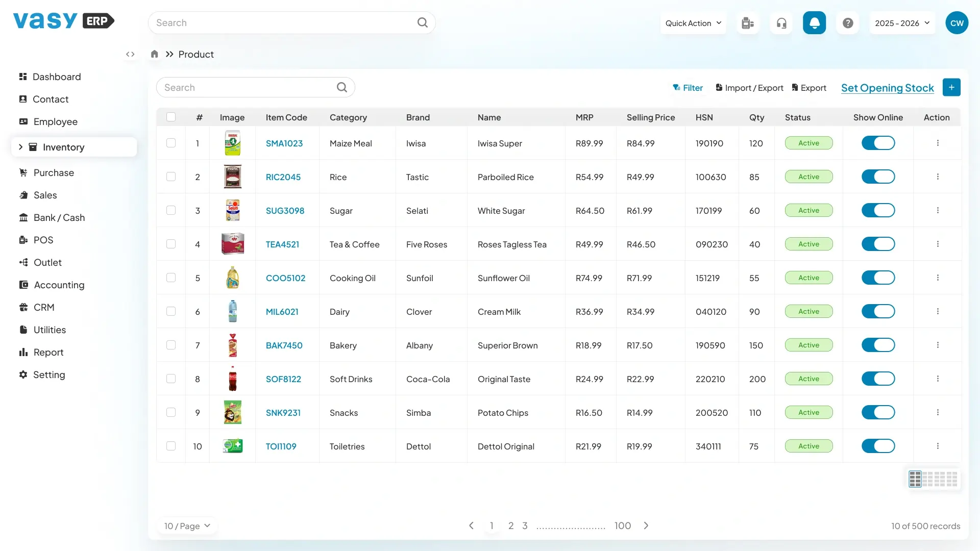The height and width of the screenshot is (551, 980).
Task: Open the 2025 - 2026 year dropdown
Action: point(902,23)
